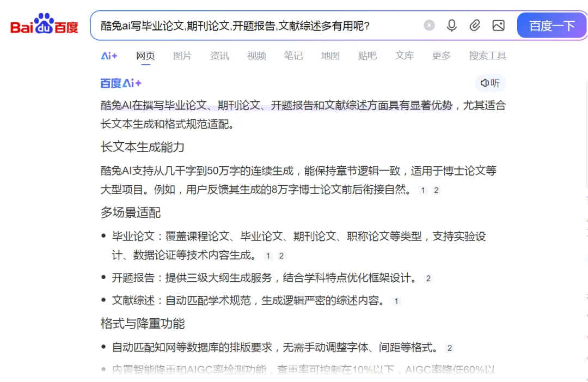Switch to the 笔记 tab

pos(293,56)
